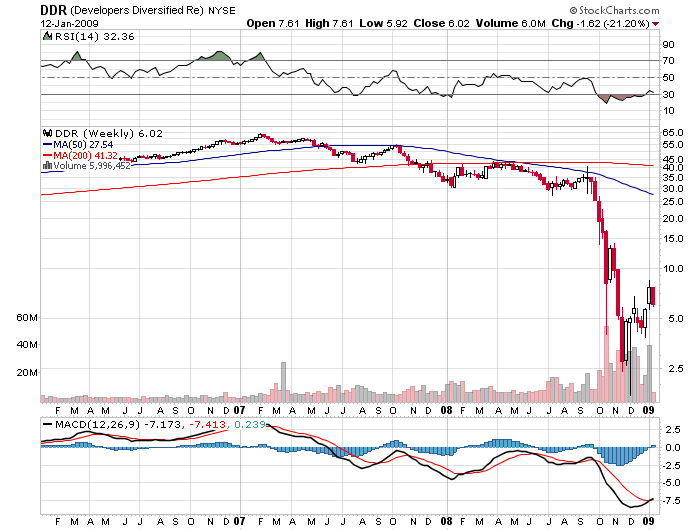Viewport: 700px width, 530px height.
Task: Click the volume bars legend icon
Action: 47,166
